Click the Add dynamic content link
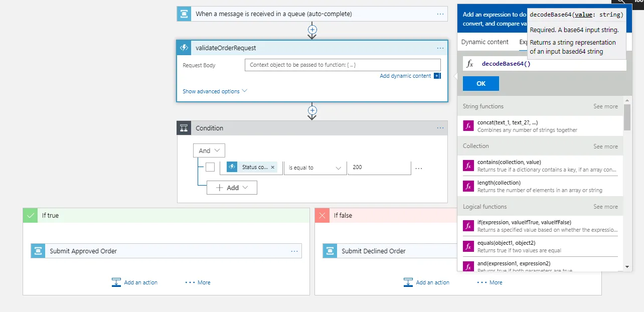The image size is (644, 312). tap(405, 76)
